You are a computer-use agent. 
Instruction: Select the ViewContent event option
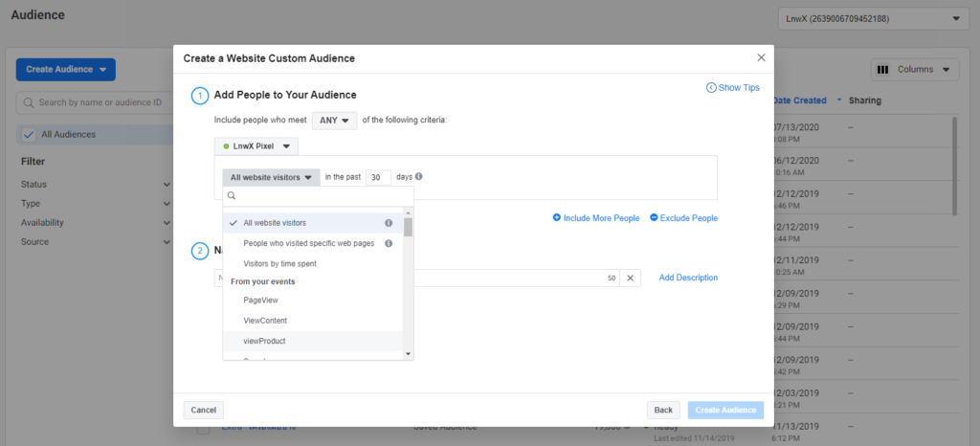pos(265,321)
